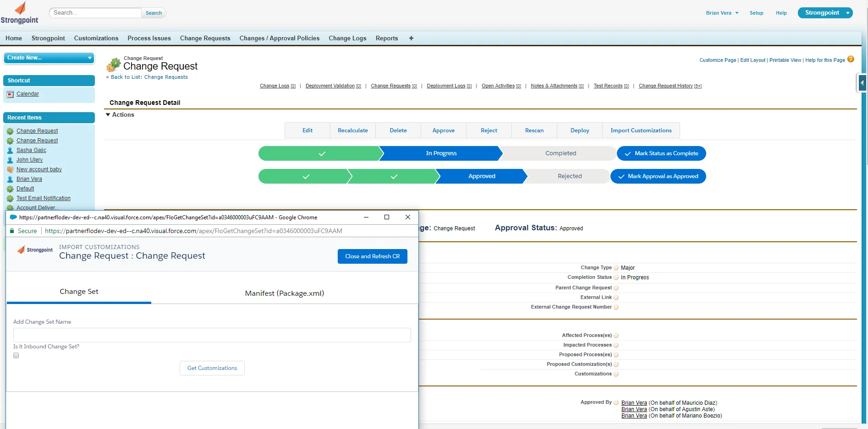Click the Change Type info bubble icon
Viewport: 868px width, 429px height.
pos(616,268)
